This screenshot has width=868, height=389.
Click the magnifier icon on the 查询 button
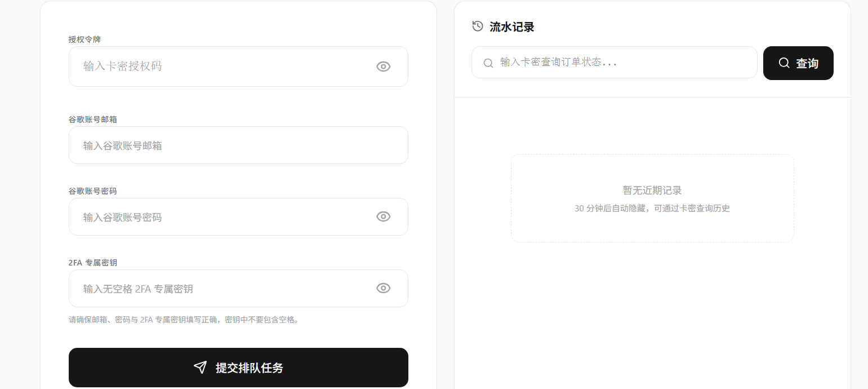[x=784, y=63]
